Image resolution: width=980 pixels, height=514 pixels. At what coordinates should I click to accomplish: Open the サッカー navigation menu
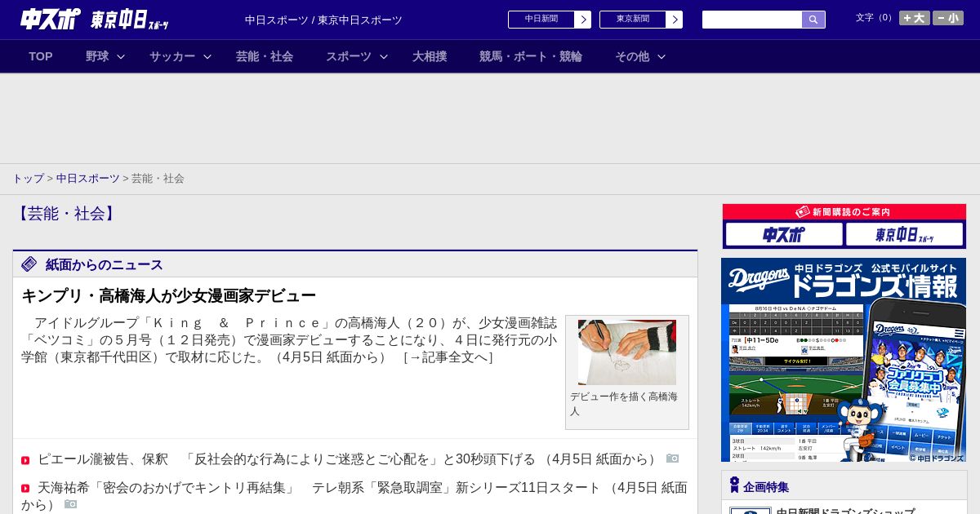tap(172, 56)
